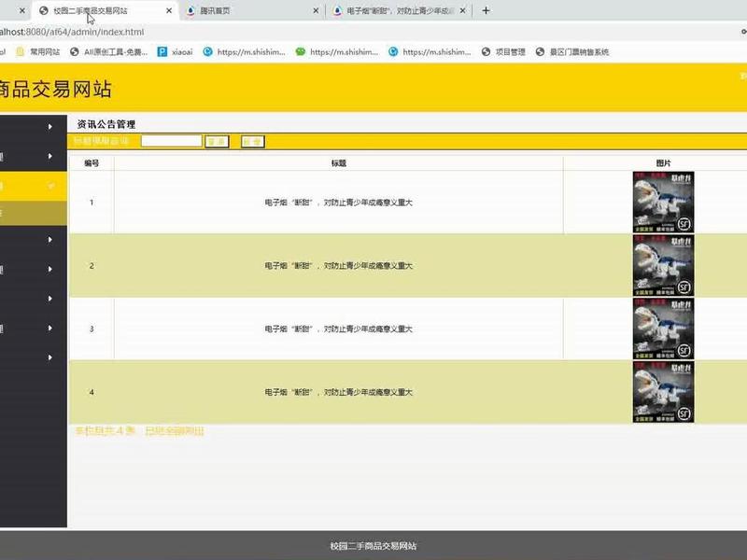Open the dinosaur thumbnail in row 4
Screen dimensions: 747x560
[x=663, y=392]
